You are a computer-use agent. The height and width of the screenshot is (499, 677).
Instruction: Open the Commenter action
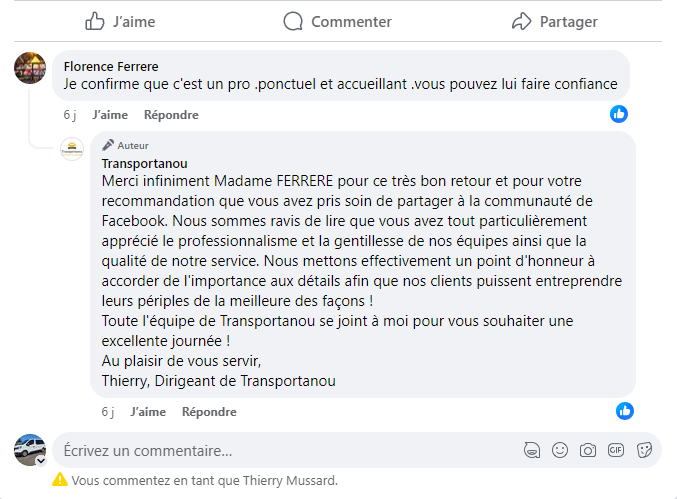click(337, 21)
